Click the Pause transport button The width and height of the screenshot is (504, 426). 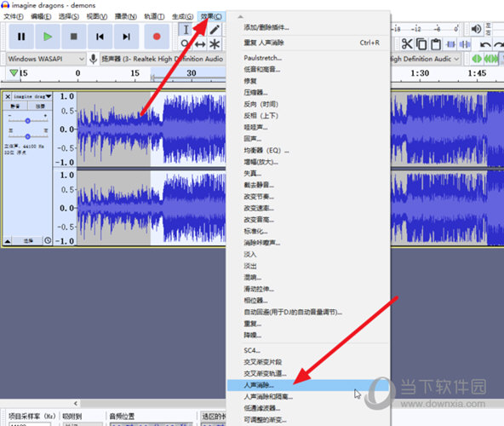pos(21,37)
